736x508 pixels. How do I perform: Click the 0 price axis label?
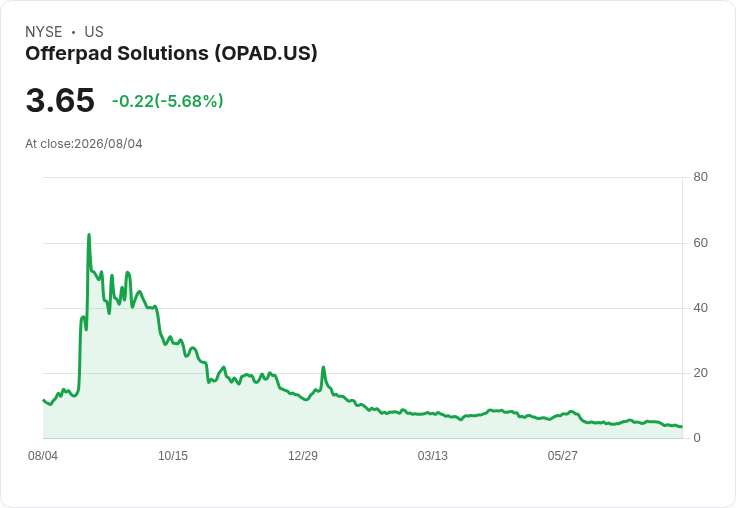tap(697, 438)
